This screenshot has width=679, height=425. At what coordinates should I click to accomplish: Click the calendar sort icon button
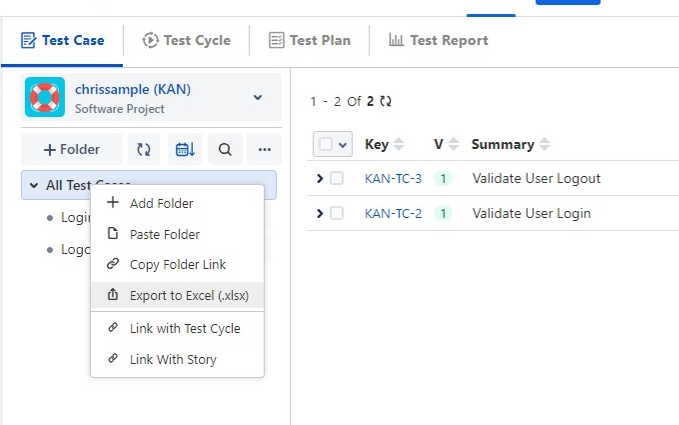click(185, 150)
